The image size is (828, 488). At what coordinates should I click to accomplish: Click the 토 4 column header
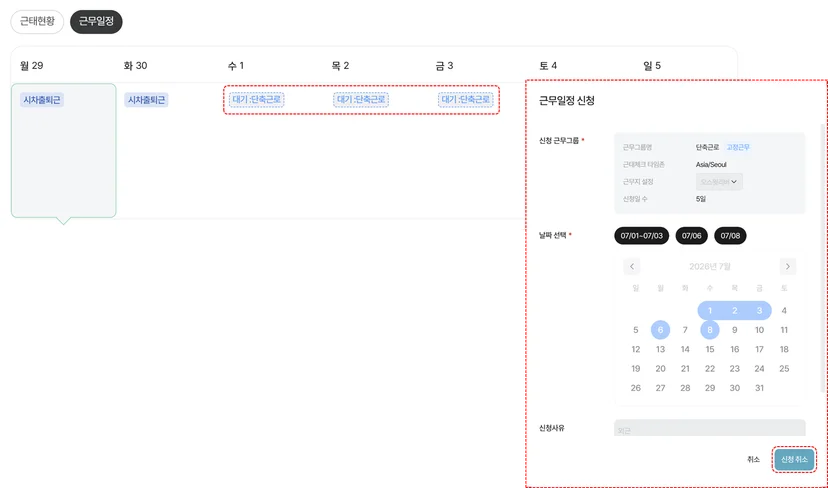point(548,65)
